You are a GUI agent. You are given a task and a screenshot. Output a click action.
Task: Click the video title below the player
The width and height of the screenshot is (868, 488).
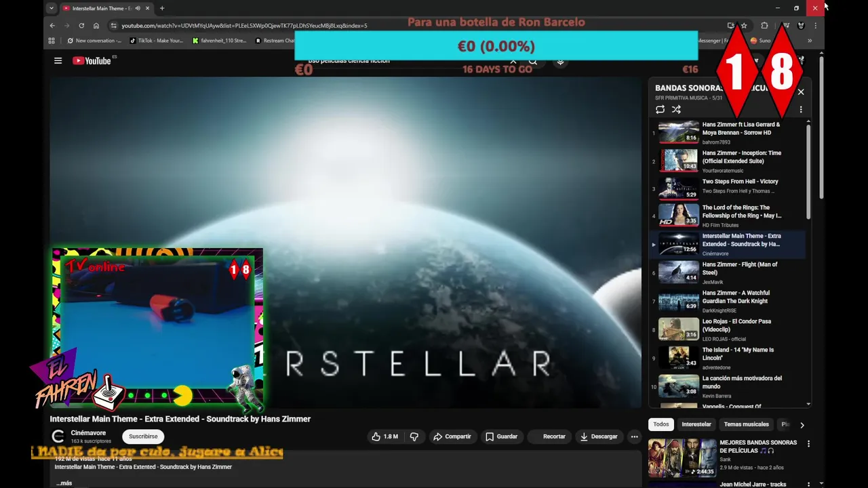180,419
